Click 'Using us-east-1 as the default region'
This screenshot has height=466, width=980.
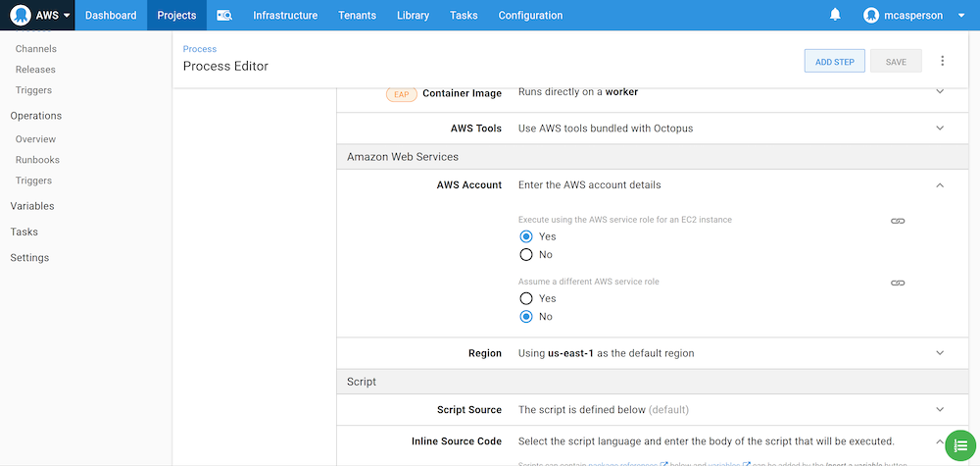(x=607, y=353)
